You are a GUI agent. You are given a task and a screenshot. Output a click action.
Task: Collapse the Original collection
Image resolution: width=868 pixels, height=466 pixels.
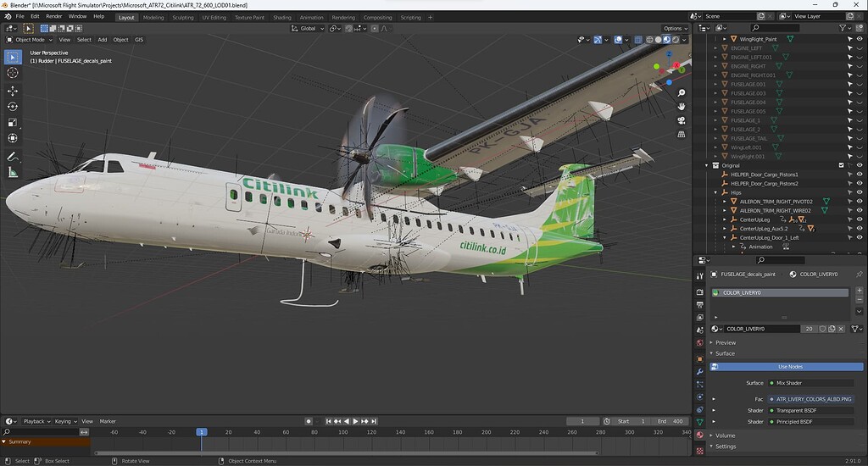point(706,165)
